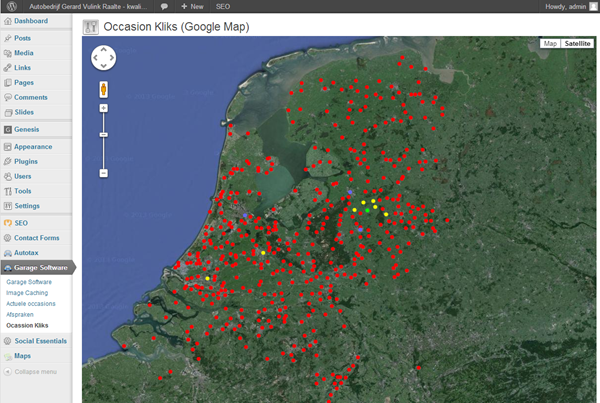The height and width of the screenshot is (403, 600).
Task: Click the Collapse menu arrow icon
Action: (8, 372)
